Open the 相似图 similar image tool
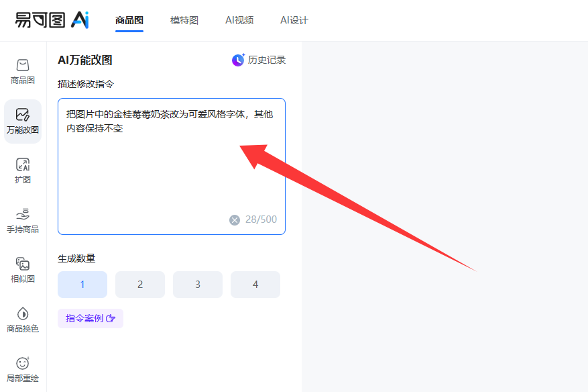Viewport: 588px width, 392px height. click(x=23, y=271)
